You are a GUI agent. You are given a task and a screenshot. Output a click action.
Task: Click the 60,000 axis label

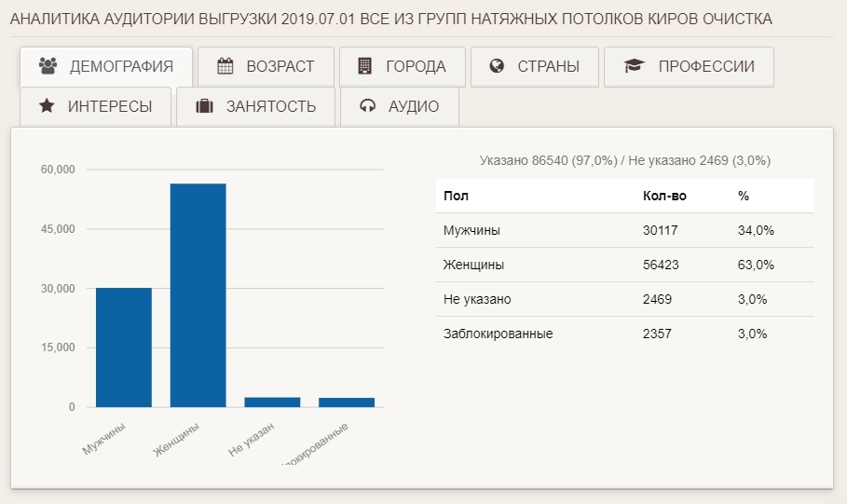coord(58,170)
